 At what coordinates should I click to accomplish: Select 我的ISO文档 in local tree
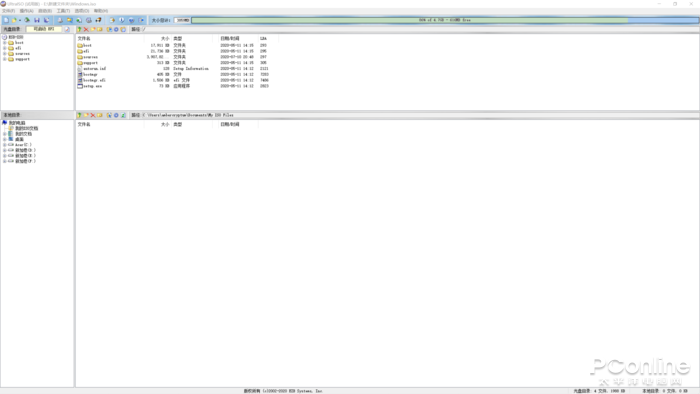[26, 129]
